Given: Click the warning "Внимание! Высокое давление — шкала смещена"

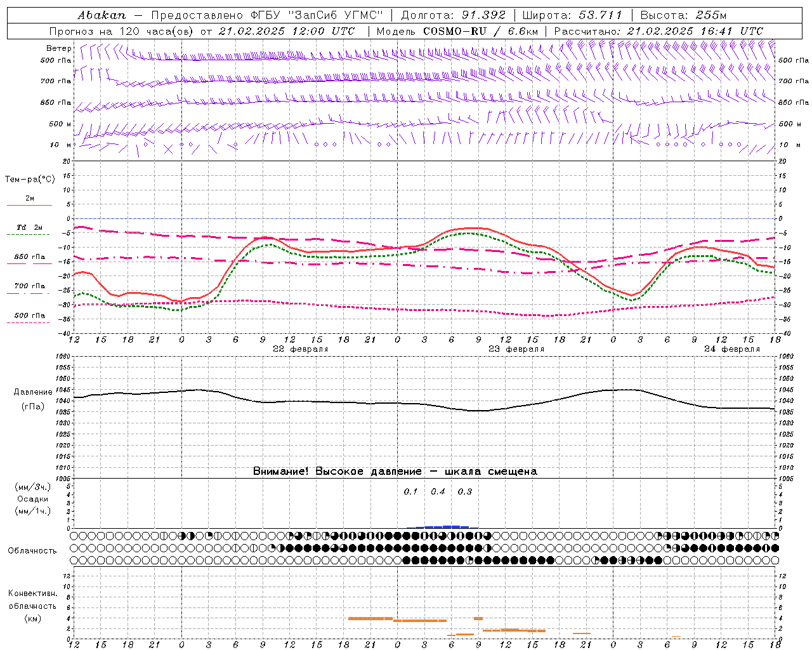Looking at the screenshot, I should click(x=395, y=472).
